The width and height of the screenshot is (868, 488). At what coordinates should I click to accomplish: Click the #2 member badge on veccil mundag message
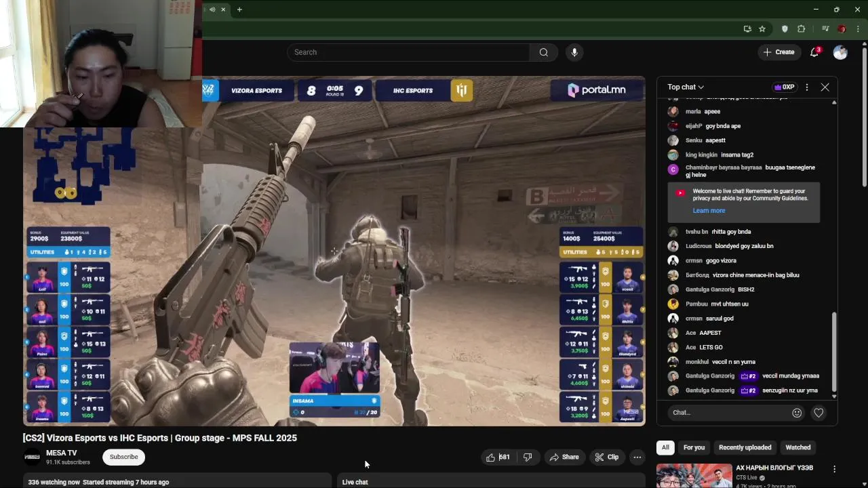point(748,376)
